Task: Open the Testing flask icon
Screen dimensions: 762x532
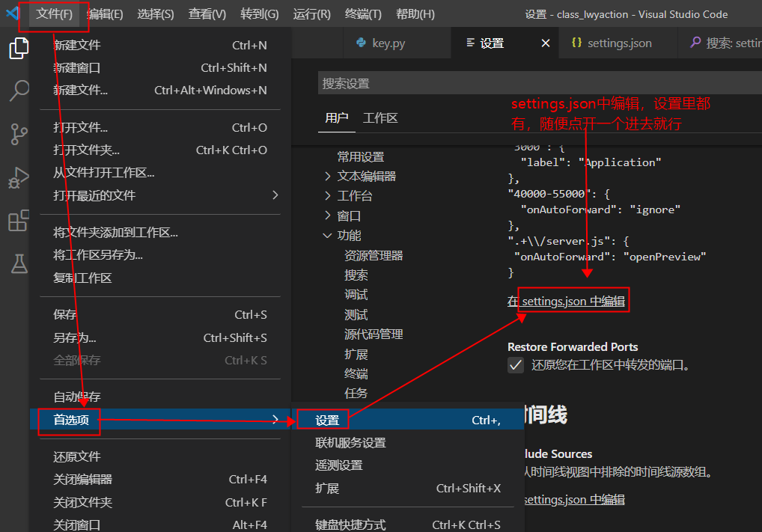Action: 19,263
